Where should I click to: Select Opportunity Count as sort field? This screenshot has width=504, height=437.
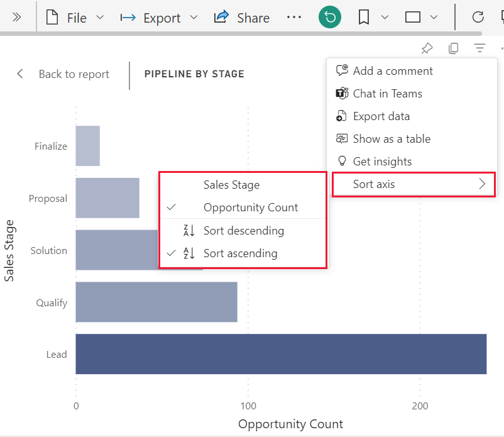pyautogui.click(x=251, y=207)
